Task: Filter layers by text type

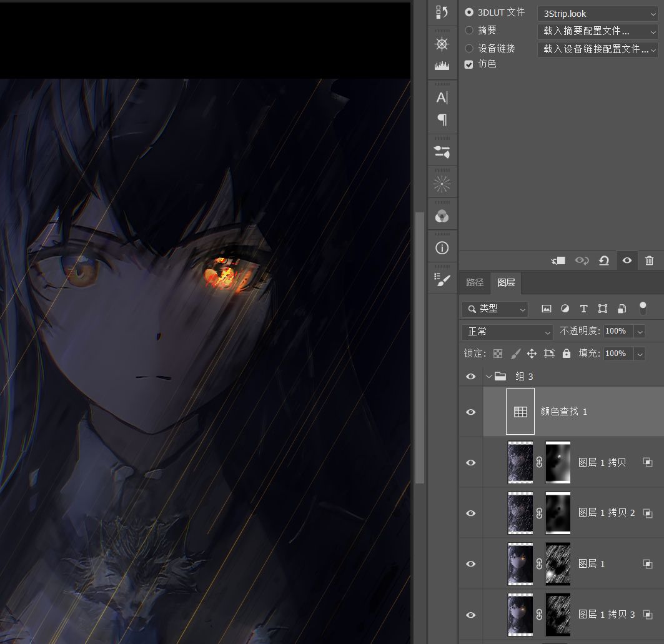Action: coord(583,309)
